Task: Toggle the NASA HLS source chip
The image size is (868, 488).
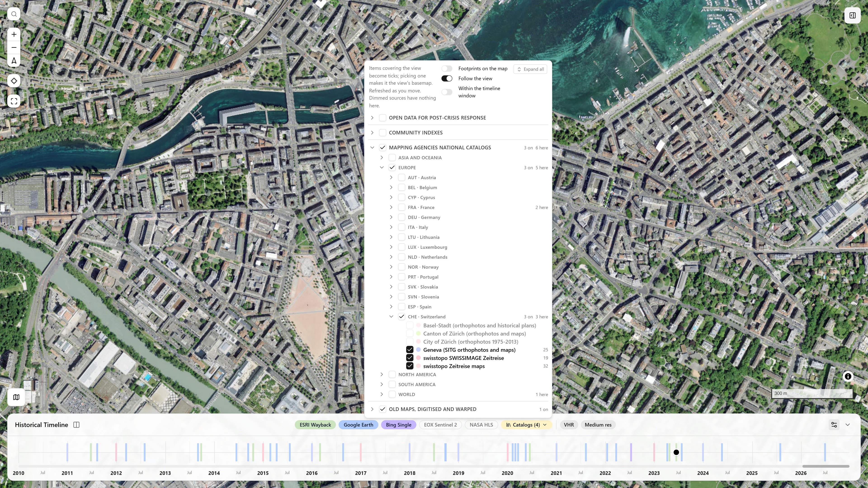Action: 481,425
